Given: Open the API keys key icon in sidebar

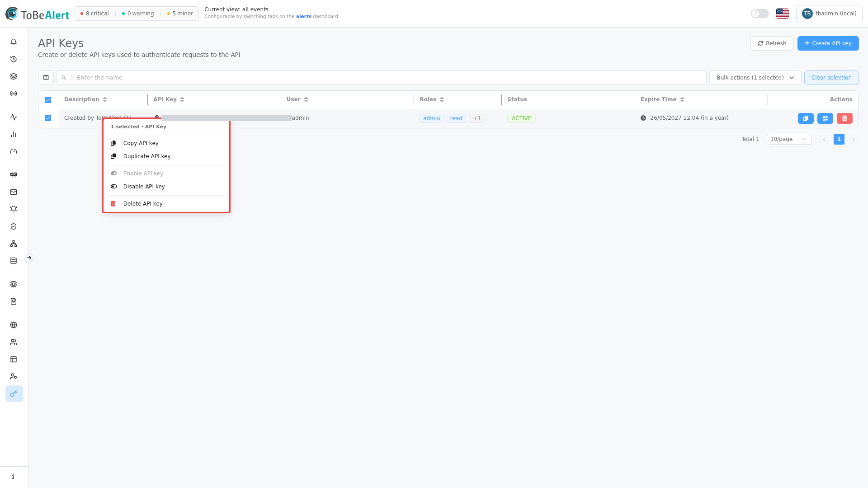Looking at the screenshot, I should pos(14,394).
